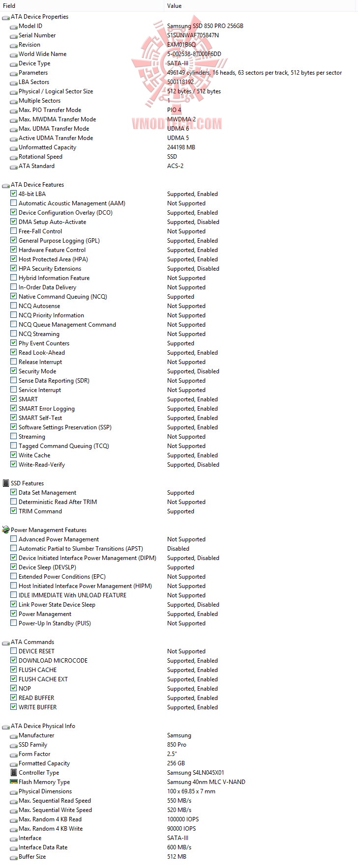
Task: Toggle the SMART Self-Test checkbox
Action: click(14, 418)
